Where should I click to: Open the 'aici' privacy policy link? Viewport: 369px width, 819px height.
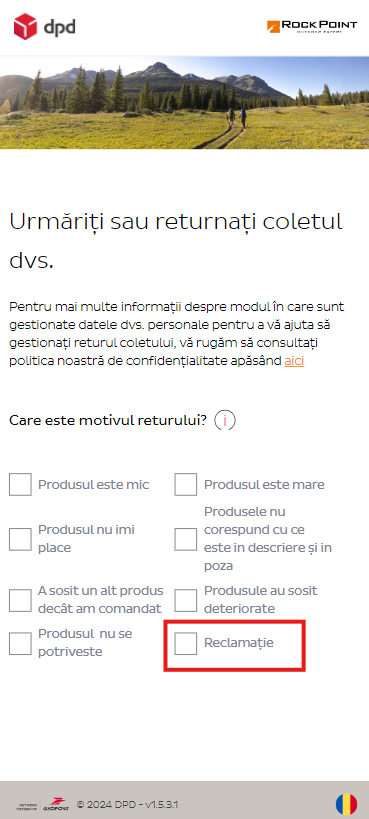pos(294,361)
